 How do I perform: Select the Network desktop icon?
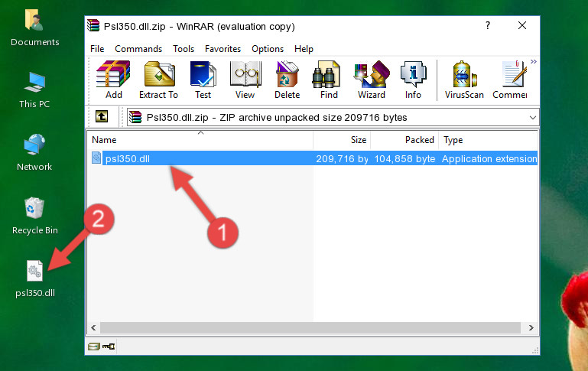pos(34,153)
